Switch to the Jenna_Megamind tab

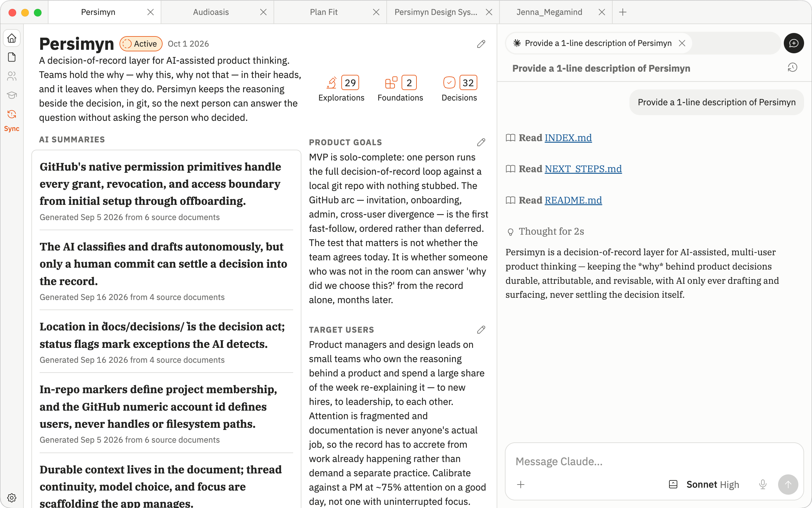[556, 12]
